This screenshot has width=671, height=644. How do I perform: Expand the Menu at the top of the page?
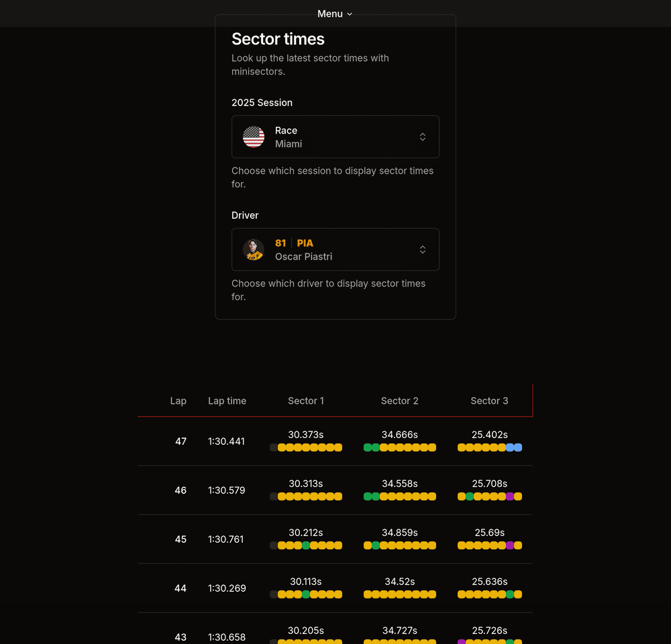[x=334, y=13]
